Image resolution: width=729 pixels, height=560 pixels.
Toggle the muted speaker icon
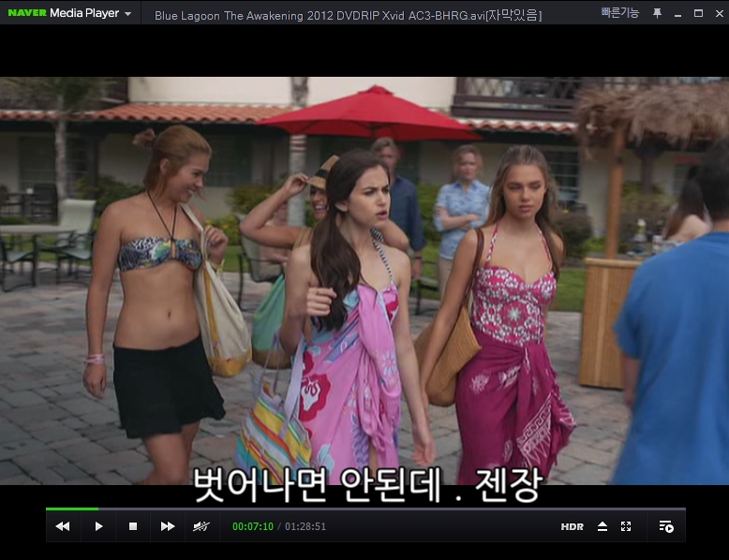tap(201, 526)
